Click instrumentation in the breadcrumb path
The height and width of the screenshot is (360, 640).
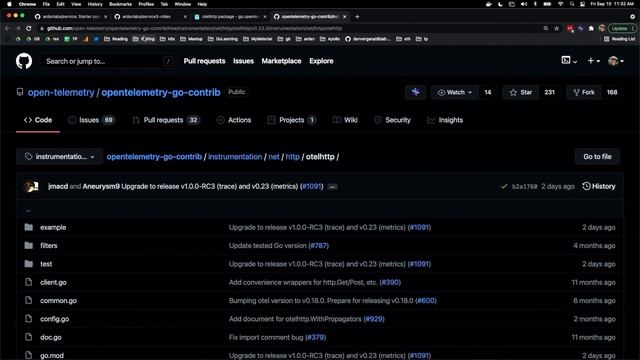(235, 157)
